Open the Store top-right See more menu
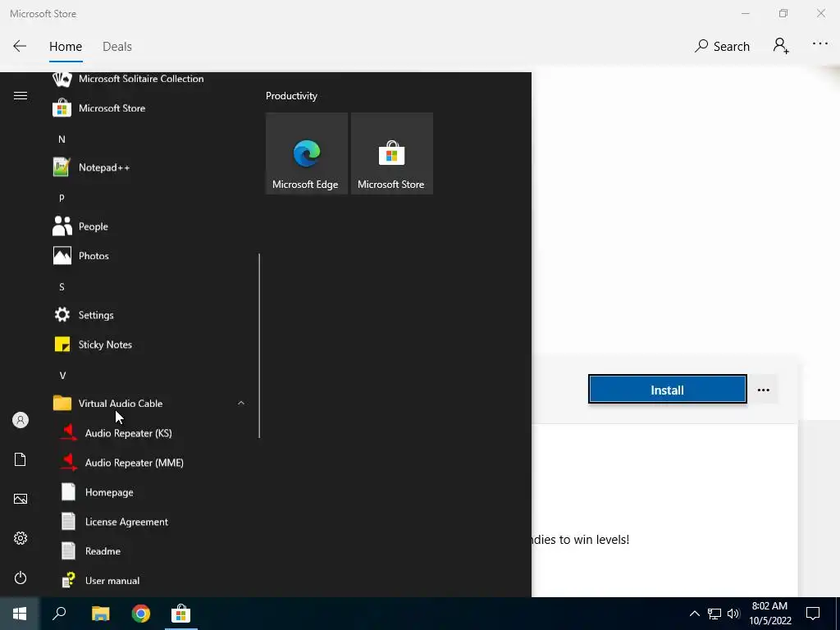The height and width of the screenshot is (630, 840). pos(820,44)
